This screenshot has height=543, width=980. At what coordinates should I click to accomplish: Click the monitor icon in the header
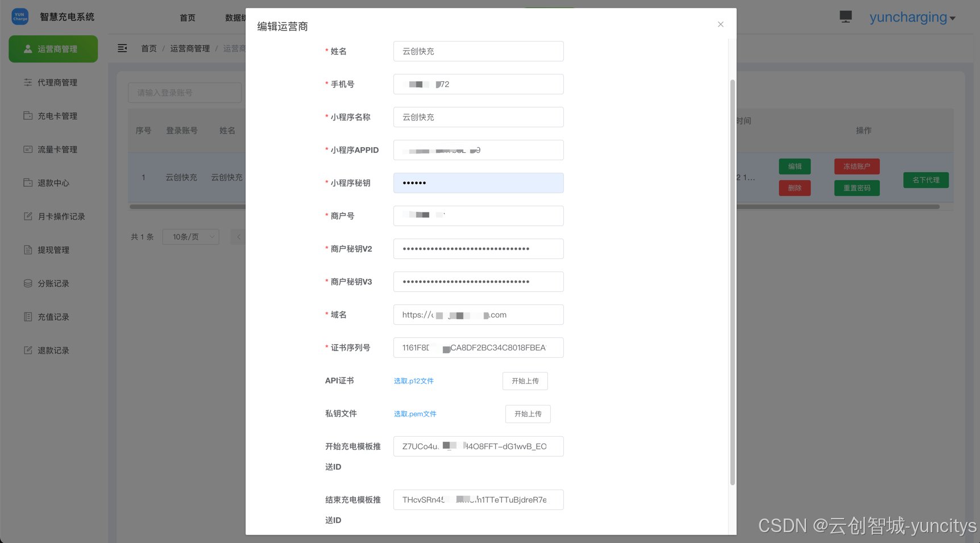coord(846,17)
